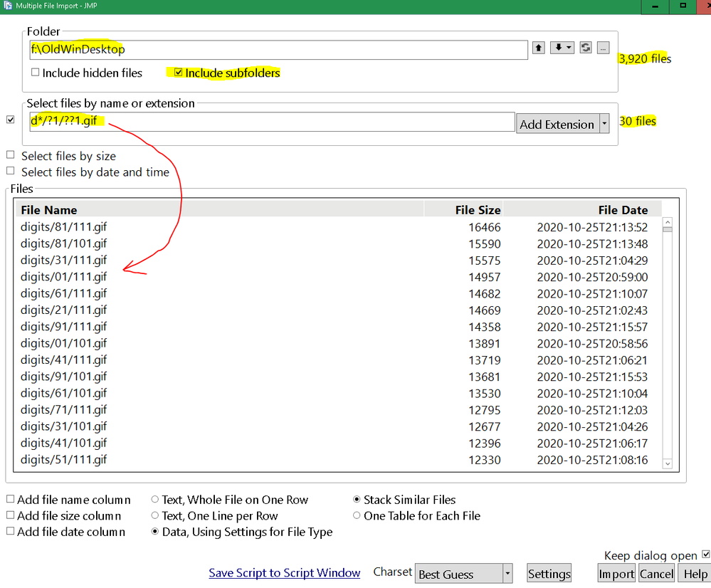Toggle the select files by name checkbox
The image size is (711, 588).
click(11, 120)
